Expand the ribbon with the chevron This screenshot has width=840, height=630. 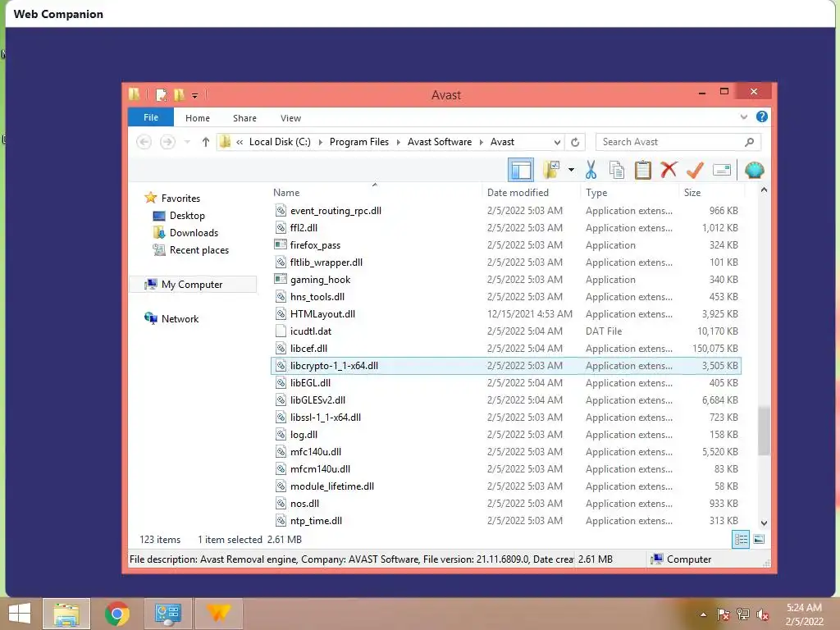click(x=743, y=116)
